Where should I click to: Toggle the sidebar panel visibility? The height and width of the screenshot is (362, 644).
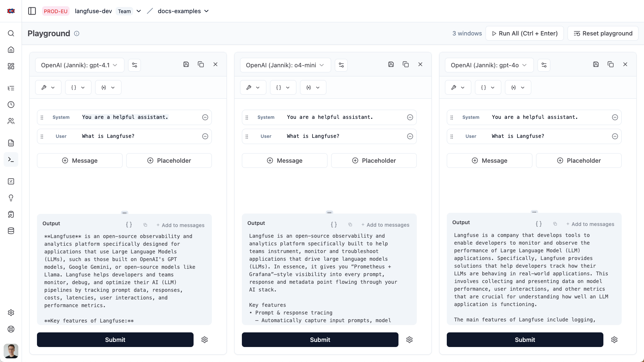(32, 11)
